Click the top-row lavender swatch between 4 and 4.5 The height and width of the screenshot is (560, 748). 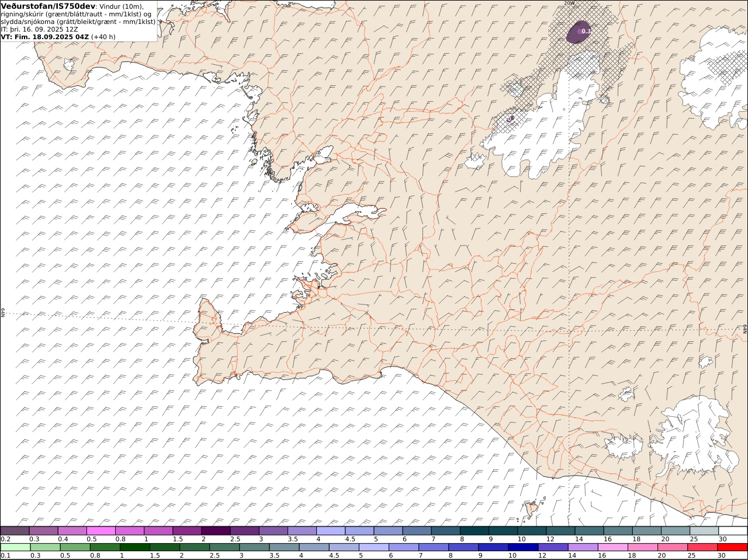coord(331,531)
